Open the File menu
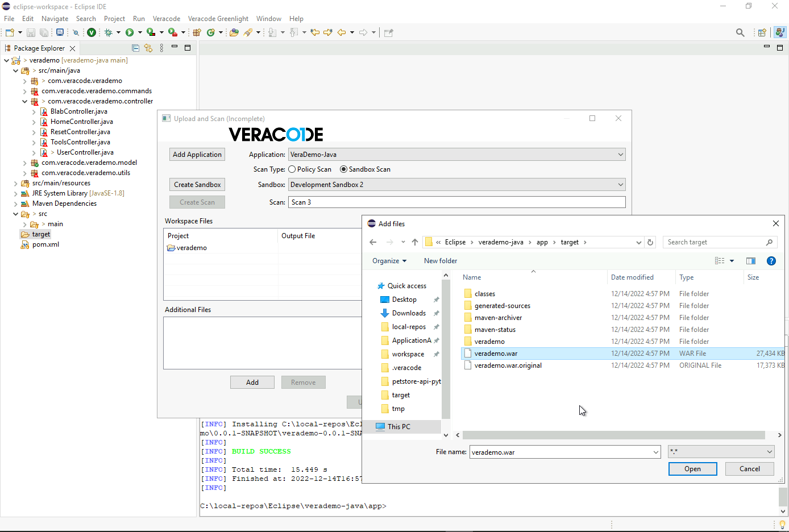The height and width of the screenshot is (532, 789). [x=9, y=19]
